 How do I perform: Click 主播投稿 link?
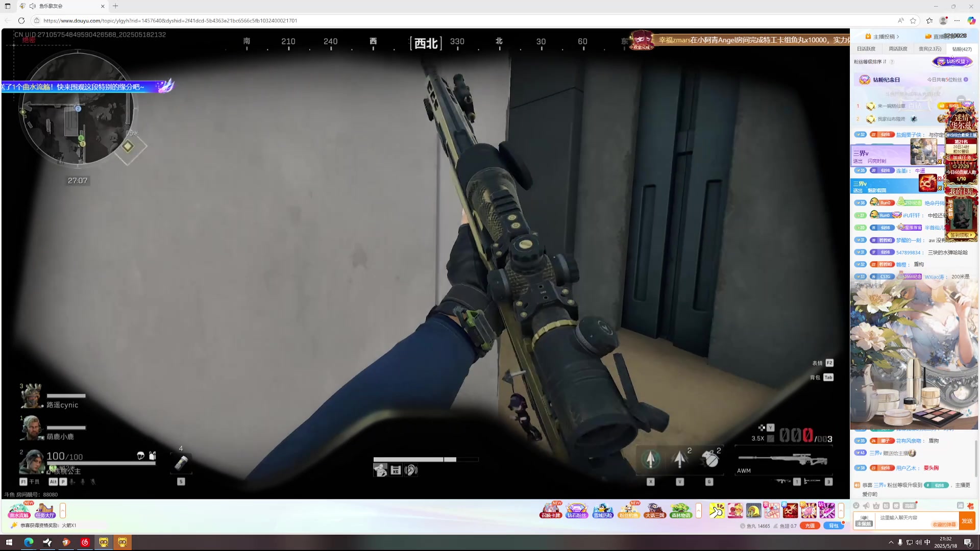883,36
